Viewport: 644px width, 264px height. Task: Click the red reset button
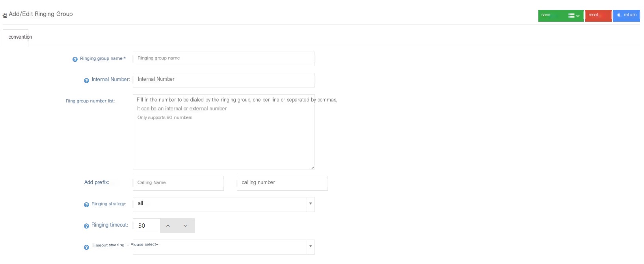(x=598, y=15)
